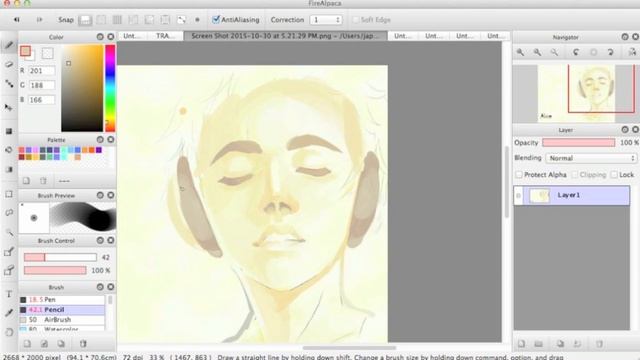Duplicate the layer in Layer panel
The width and height of the screenshot is (640, 360).
click(x=560, y=344)
